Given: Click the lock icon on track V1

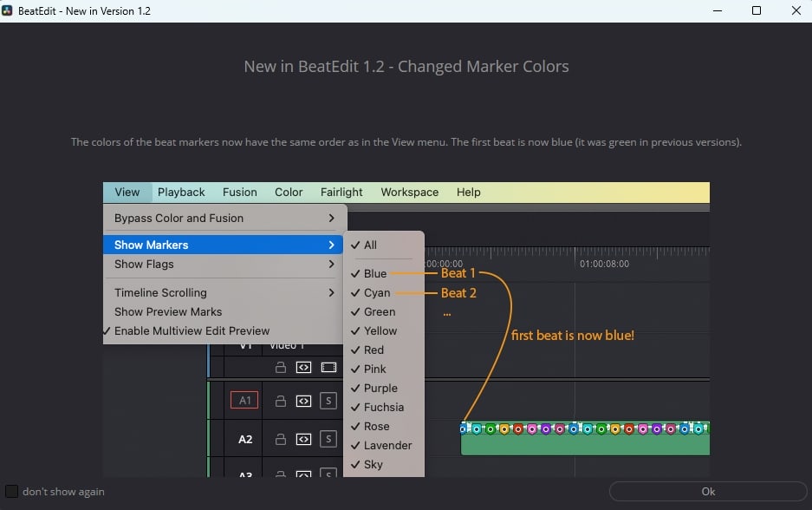Looking at the screenshot, I should pyautogui.click(x=280, y=368).
